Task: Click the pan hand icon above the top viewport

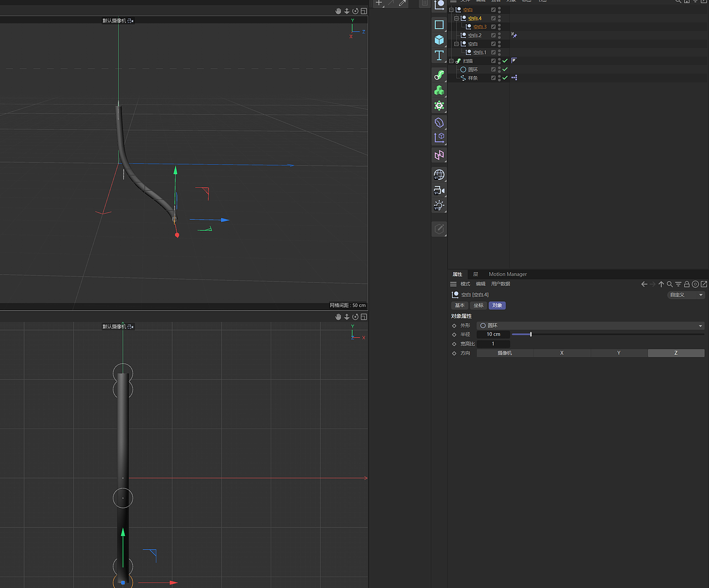Action: [338, 11]
